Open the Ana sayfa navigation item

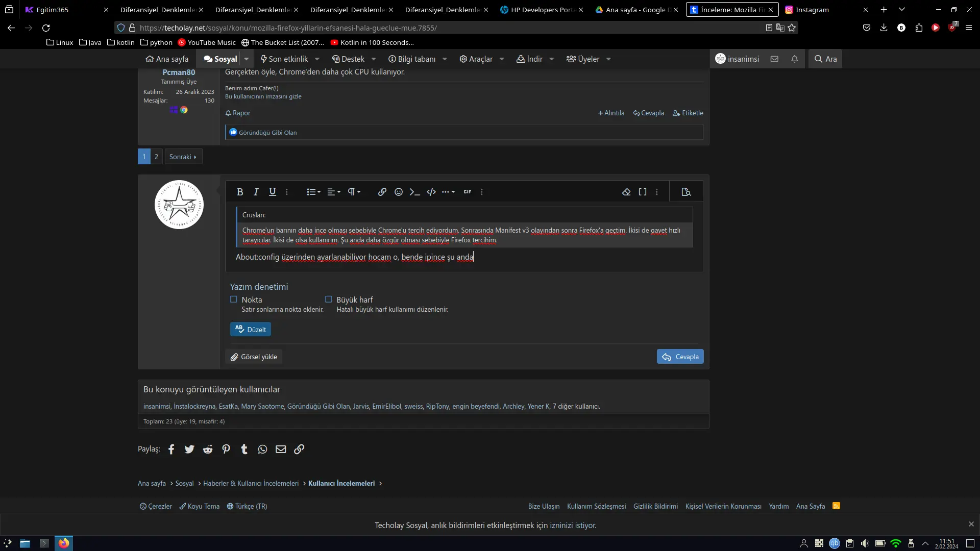(167, 59)
